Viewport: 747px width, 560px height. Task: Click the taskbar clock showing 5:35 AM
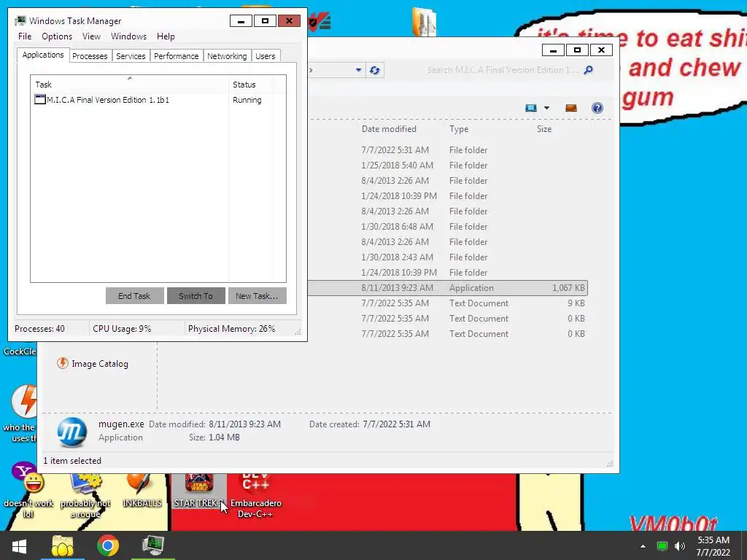point(713,546)
